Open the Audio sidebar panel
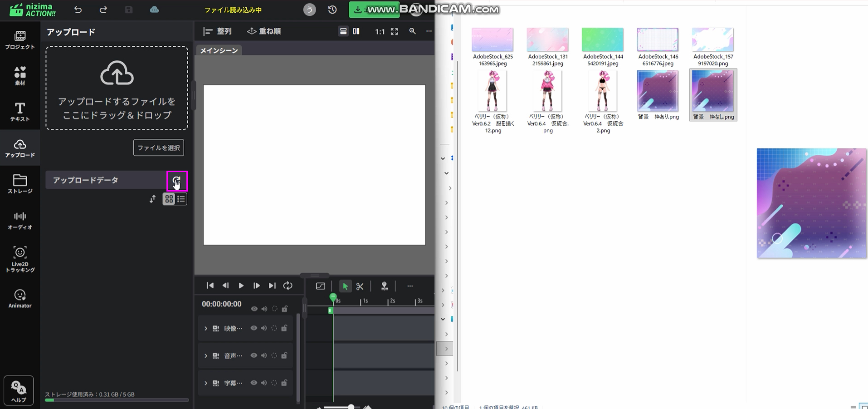The height and width of the screenshot is (409, 868). tap(20, 221)
